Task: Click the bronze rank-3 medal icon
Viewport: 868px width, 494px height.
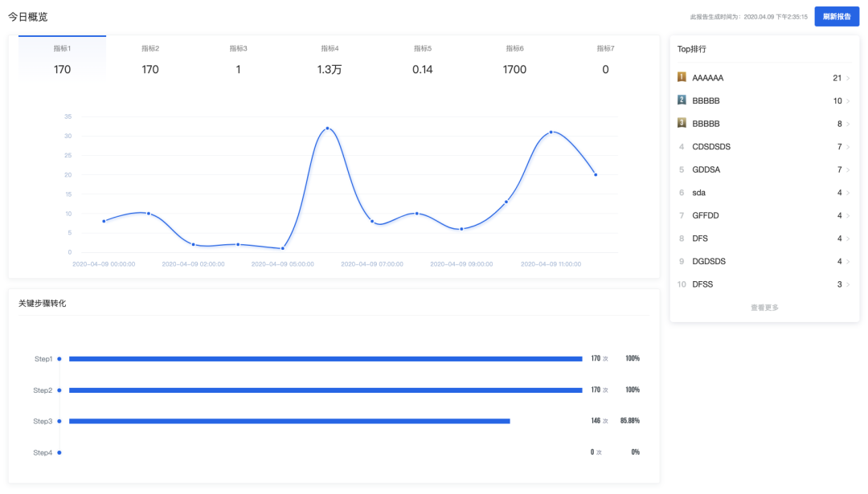Action: [x=682, y=124]
